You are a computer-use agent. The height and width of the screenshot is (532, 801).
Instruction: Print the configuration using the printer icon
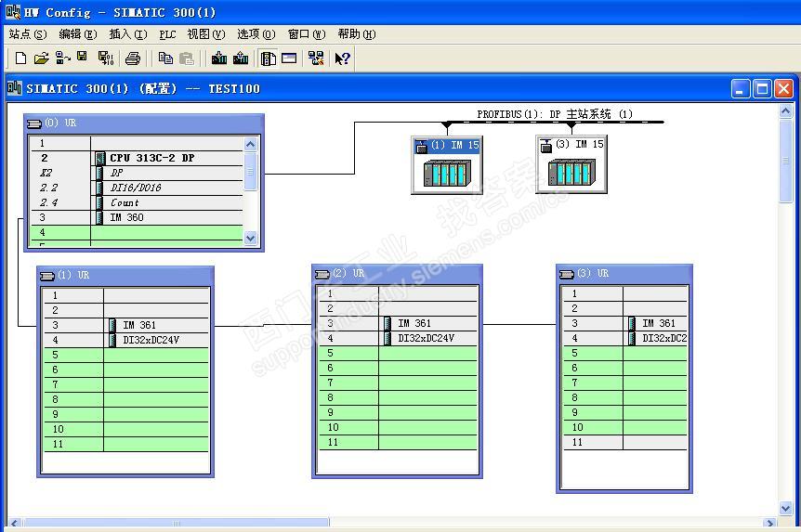click(x=133, y=58)
